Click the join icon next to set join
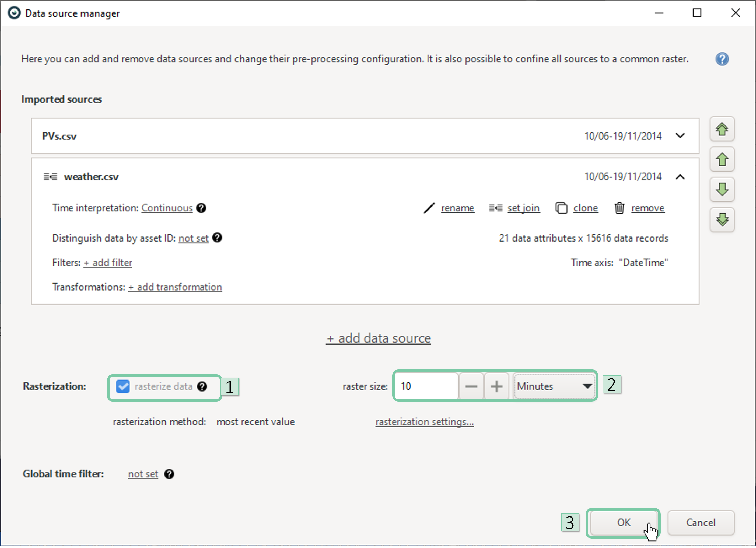The height and width of the screenshot is (548, 756). pyautogui.click(x=496, y=208)
